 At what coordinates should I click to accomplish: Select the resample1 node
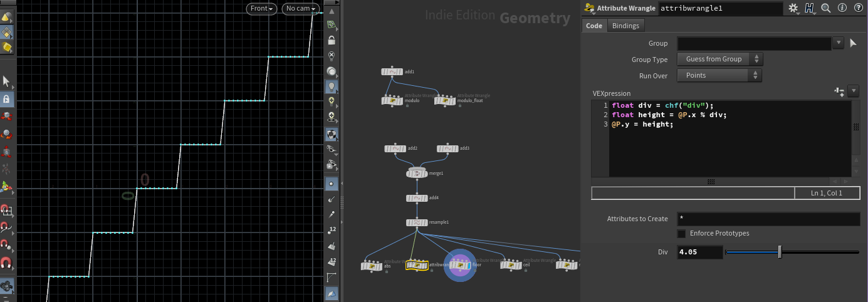(x=417, y=222)
